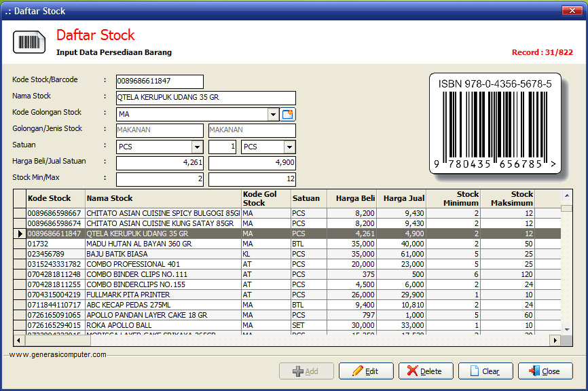
Task: Click the Close button with door icon
Action: point(545,371)
